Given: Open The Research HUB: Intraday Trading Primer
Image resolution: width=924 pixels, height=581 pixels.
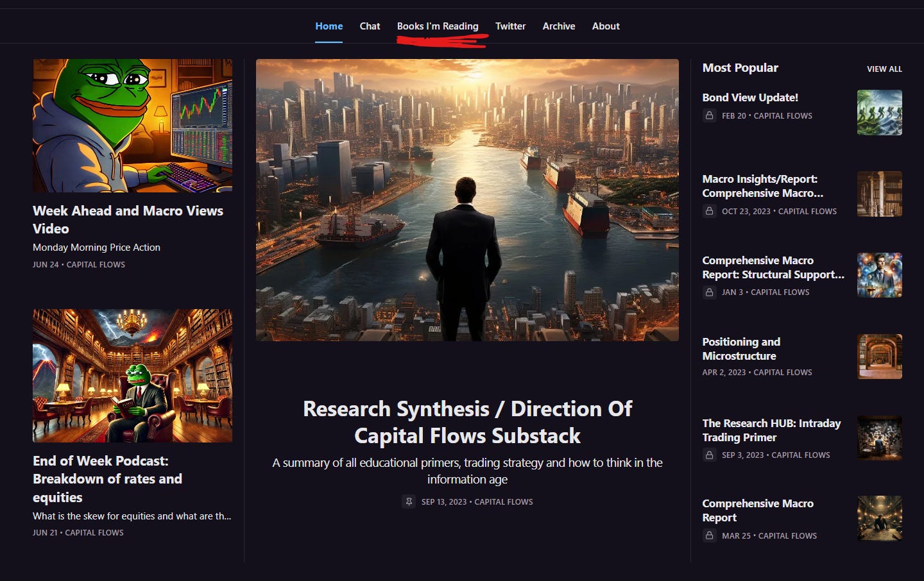Looking at the screenshot, I should click(x=771, y=430).
